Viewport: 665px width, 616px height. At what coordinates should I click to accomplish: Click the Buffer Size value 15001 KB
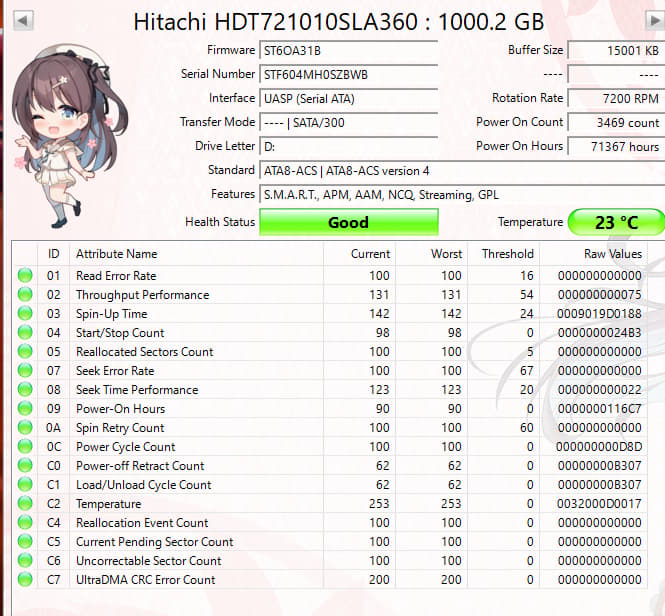click(x=616, y=51)
